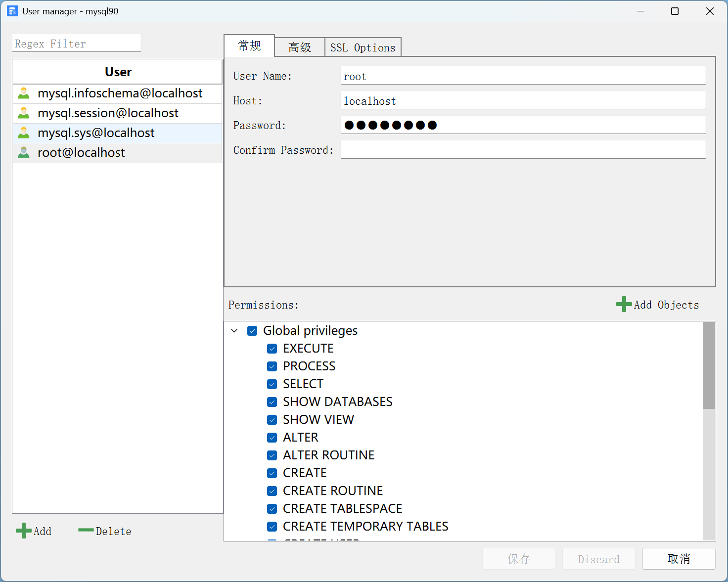728x582 pixels.
Task: Click the Host field containing localhost
Action: [x=523, y=100]
